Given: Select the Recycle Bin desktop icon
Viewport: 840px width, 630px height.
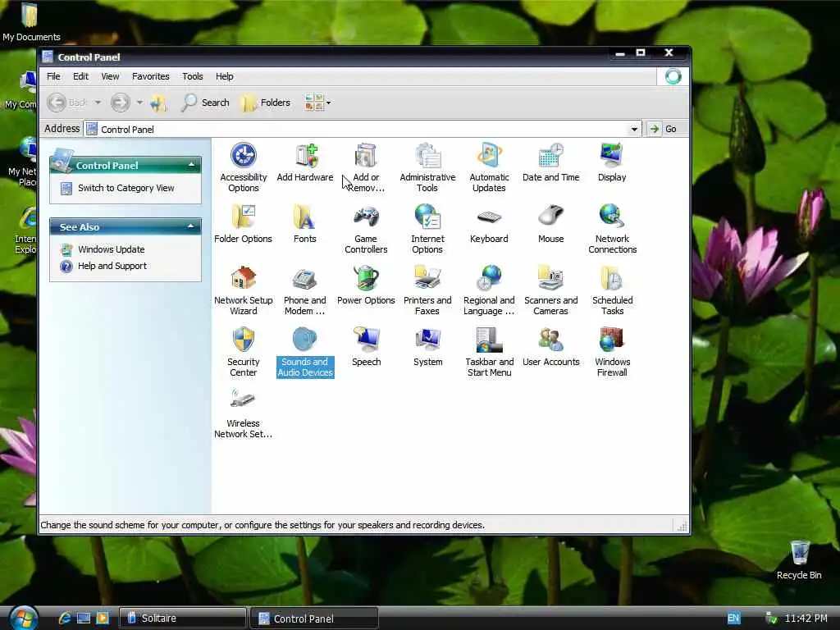Looking at the screenshot, I should pyautogui.click(x=799, y=559).
